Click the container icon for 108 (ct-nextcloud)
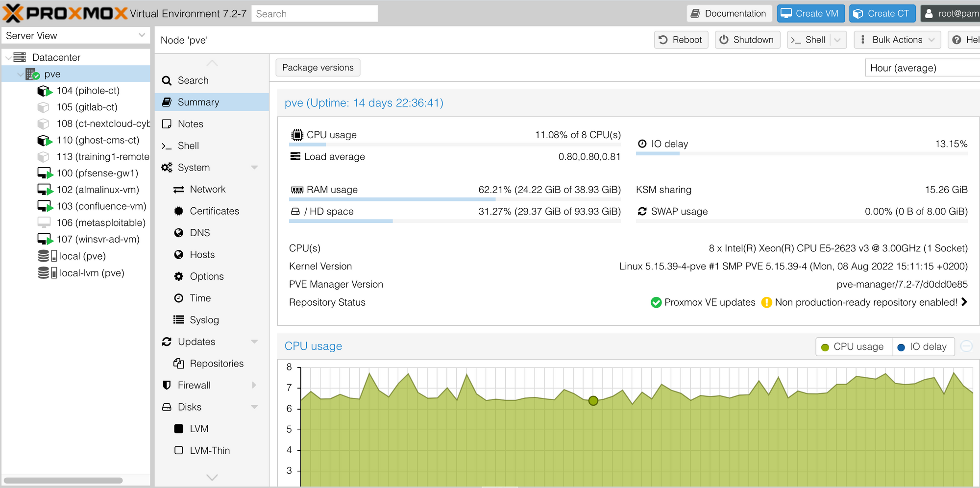The width and height of the screenshot is (980, 488). tap(44, 124)
